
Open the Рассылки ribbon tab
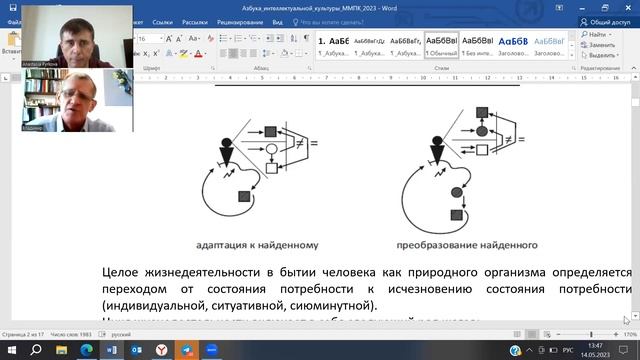pyautogui.click(x=195, y=22)
